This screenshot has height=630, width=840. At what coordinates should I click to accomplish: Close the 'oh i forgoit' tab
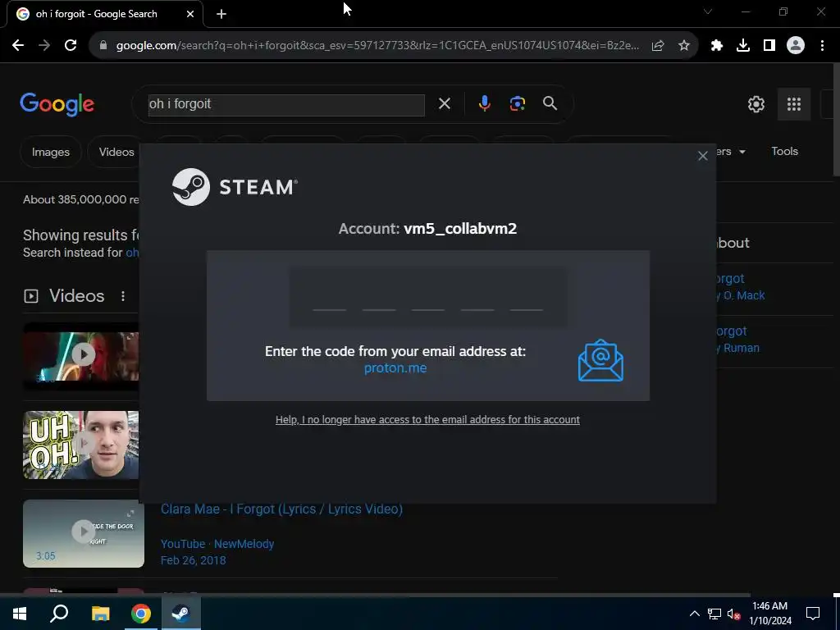click(190, 14)
